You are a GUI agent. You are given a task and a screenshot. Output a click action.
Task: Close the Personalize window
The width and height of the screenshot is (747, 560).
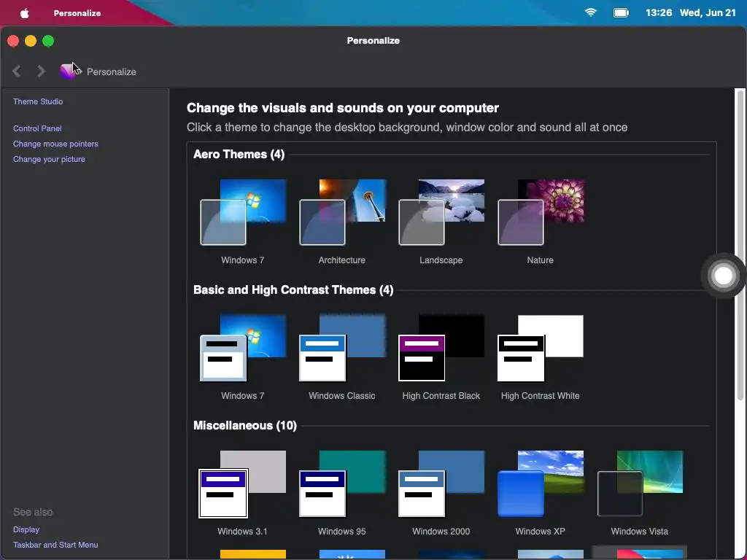[13, 41]
